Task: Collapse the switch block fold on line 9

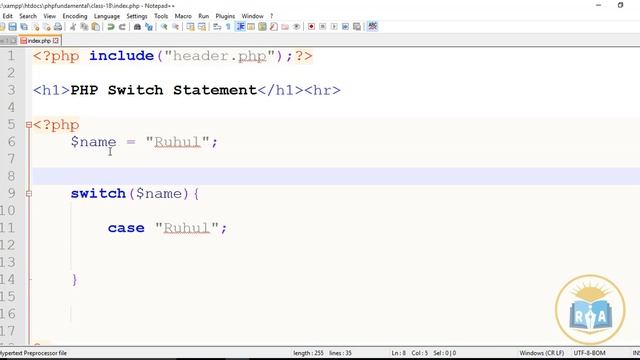Action: (x=29, y=193)
